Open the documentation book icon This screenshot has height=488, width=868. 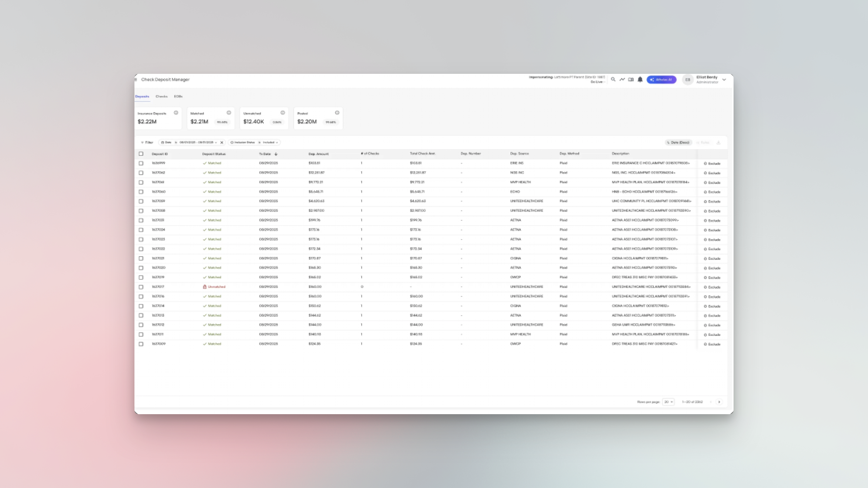click(x=631, y=79)
